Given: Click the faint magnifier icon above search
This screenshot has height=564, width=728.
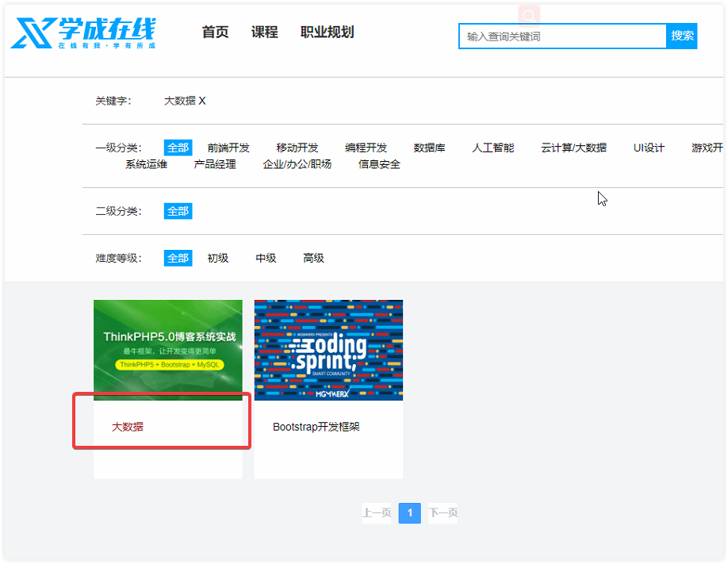Looking at the screenshot, I should tap(529, 15).
